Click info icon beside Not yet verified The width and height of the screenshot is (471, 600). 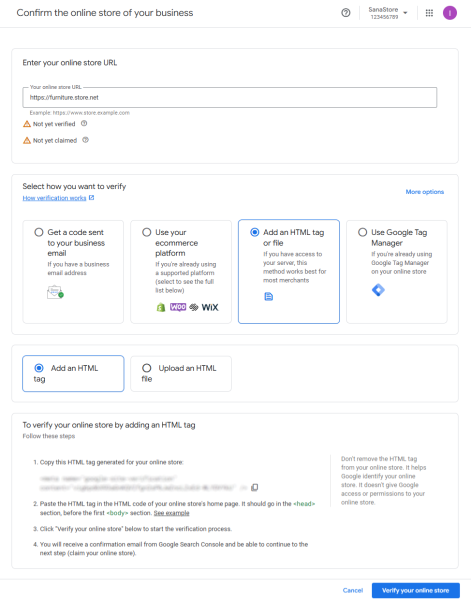point(84,124)
